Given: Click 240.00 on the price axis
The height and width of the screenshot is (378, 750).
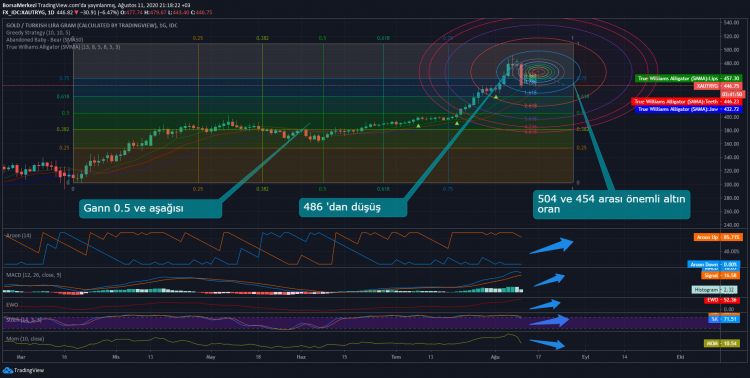Looking at the screenshot, I should point(732,224).
